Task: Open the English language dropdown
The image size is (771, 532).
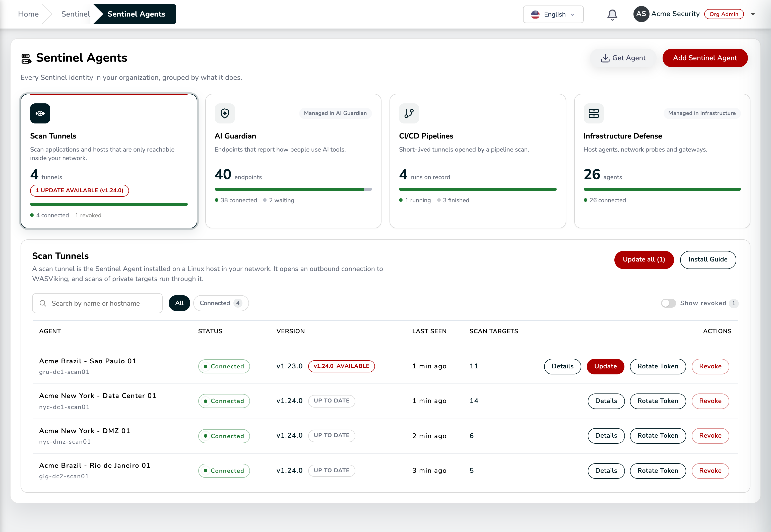Action: pos(553,14)
